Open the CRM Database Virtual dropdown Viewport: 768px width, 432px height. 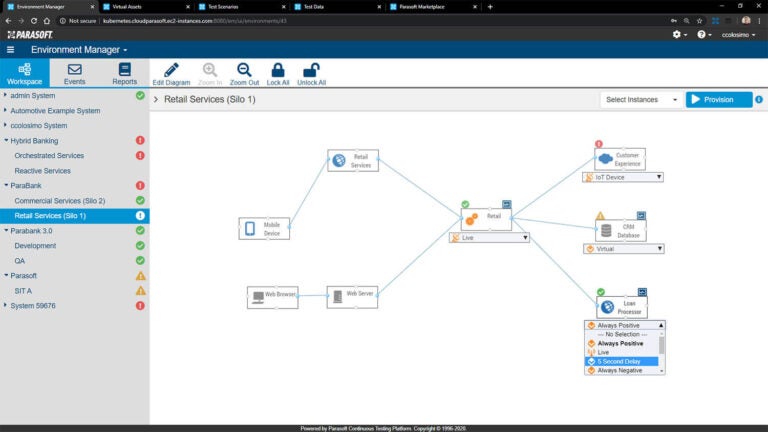click(624, 249)
